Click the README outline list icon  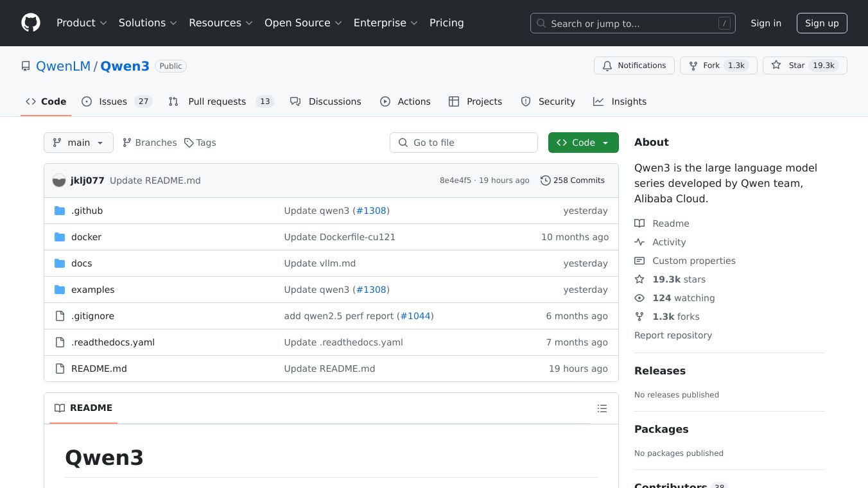(x=602, y=408)
